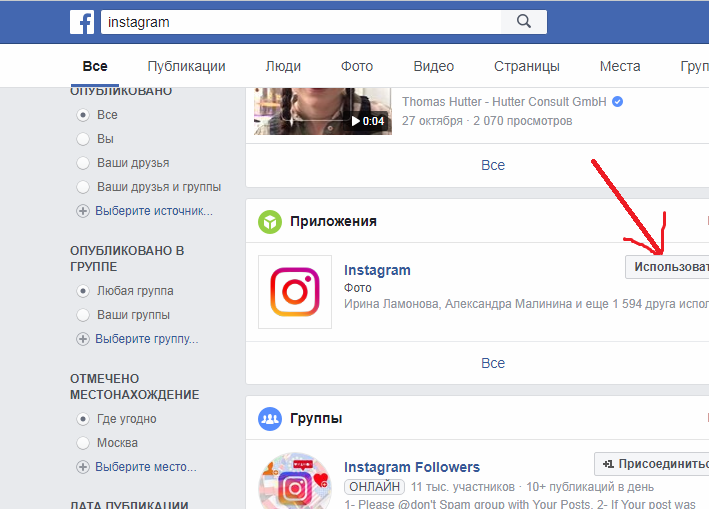The width and height of the screenshot is (709, 509).
Task: Select the Любая группа radio option
Action: tap(83, 291)
